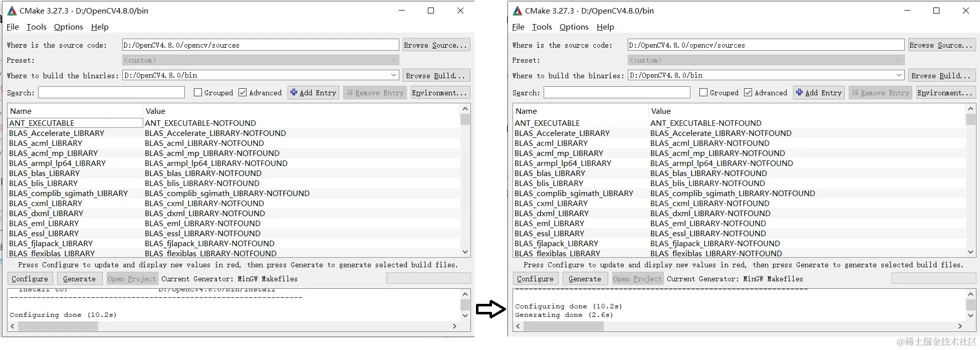This screenshot has width=980, height=350.
Task: Click Configuring done log line in left window
Action: tap(63, 315)
